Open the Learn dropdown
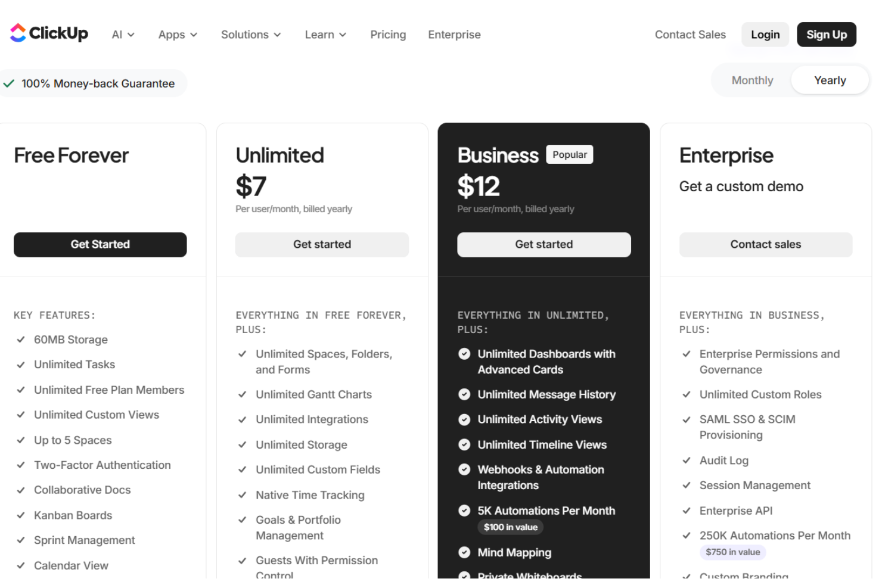Viewport: 882px width, 588px height. pyautogui.click(x=325, y=35)
